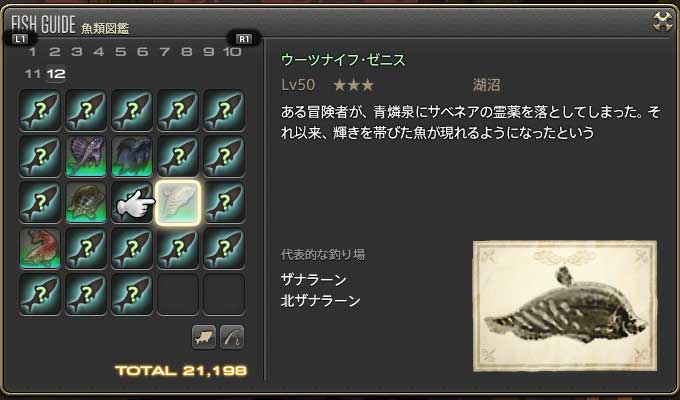680x400 pixels.
Task: Open the fish filter icon button
Action: click(204, 337)
